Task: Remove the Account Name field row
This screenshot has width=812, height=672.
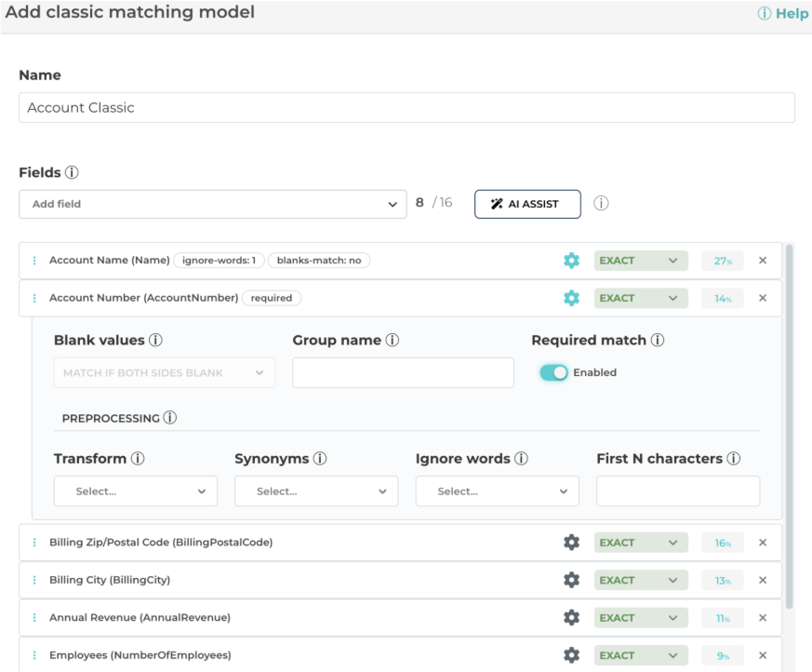Action: point(763,260)
